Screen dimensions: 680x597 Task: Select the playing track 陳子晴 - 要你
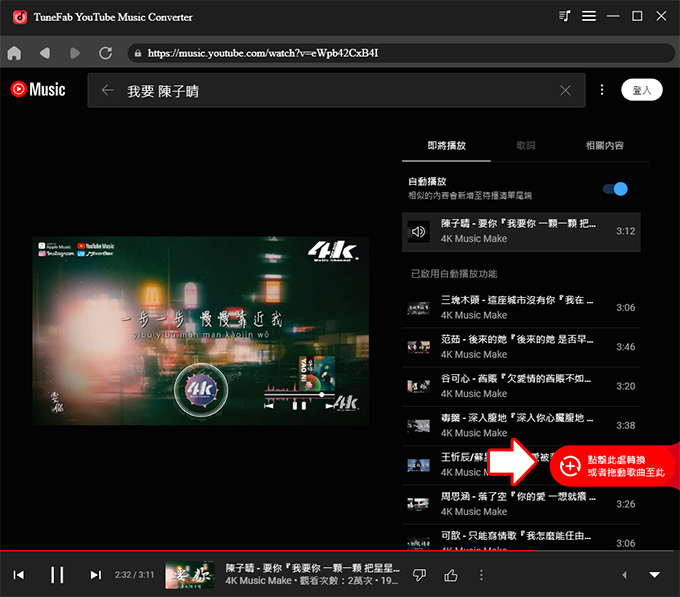(521, 231)
